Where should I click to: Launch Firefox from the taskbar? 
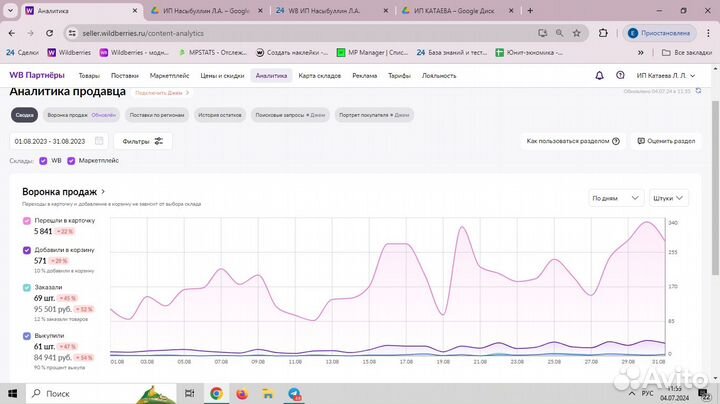click(242, 394)
